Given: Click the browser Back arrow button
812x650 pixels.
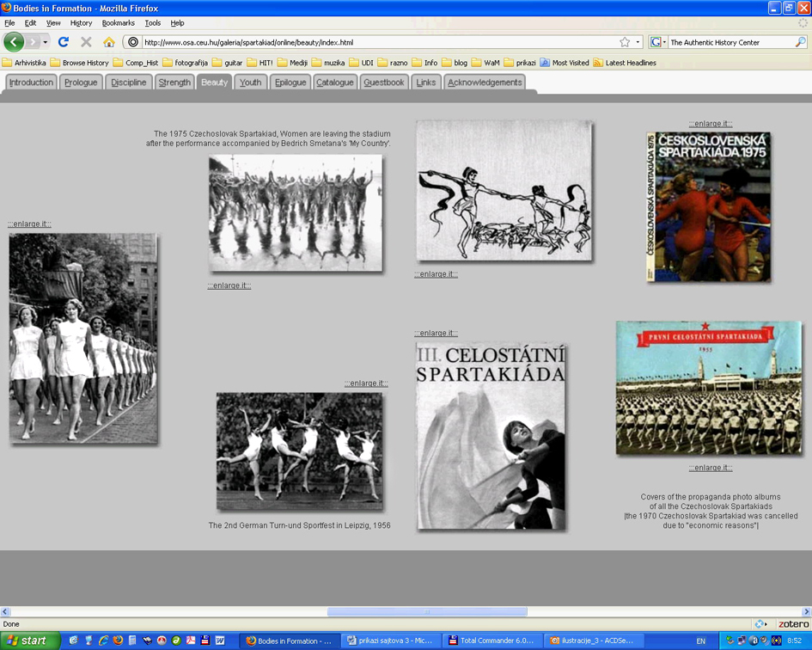Looking at the screenshot, I should [14, 41].
